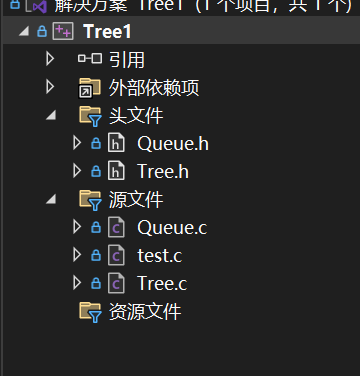360x376 pixels.
Task: Select the 外部依赖项 tree item
Action: click(154, 88)
